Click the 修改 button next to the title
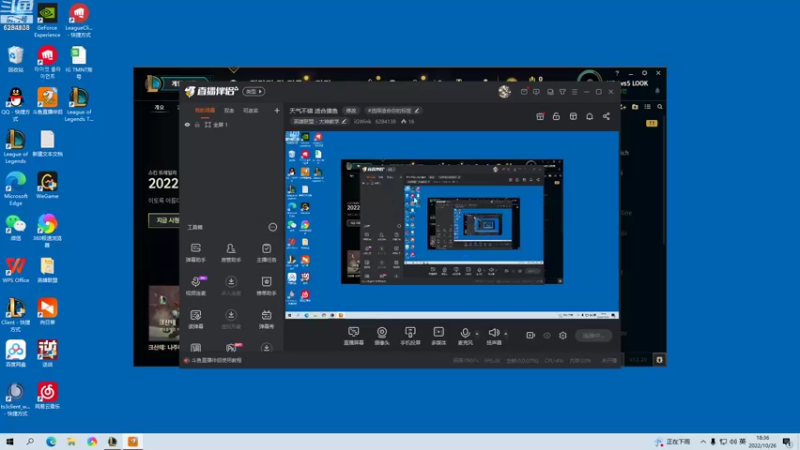Image resolution: width=800 pixels, height=450 pixels. 351,110
